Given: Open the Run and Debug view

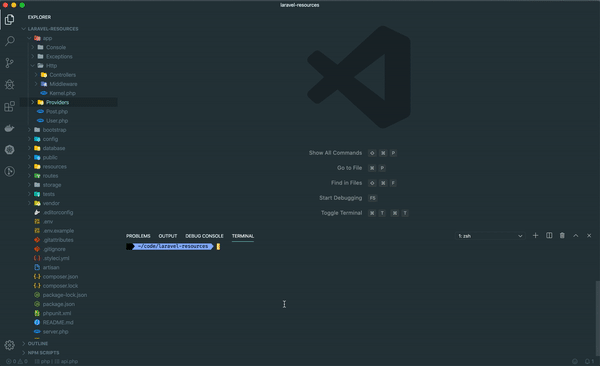Looking at the screenshot, I should (x=10, y=85).
